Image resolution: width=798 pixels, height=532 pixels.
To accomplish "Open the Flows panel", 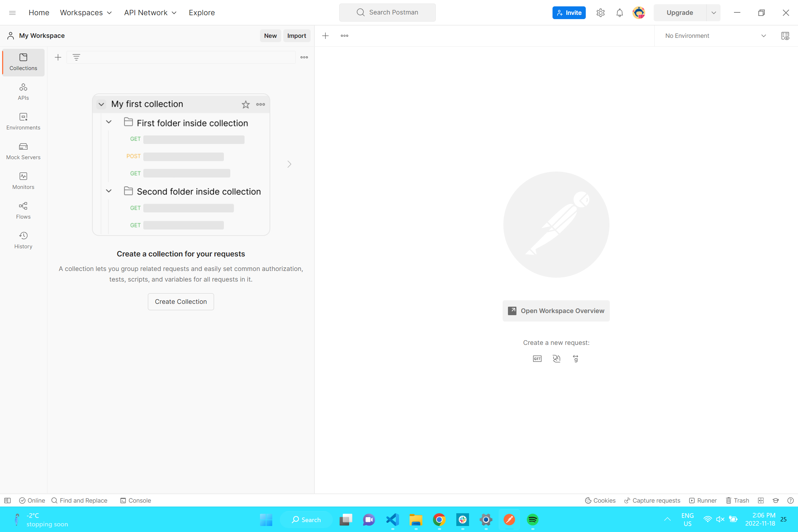I will [23, 210].
